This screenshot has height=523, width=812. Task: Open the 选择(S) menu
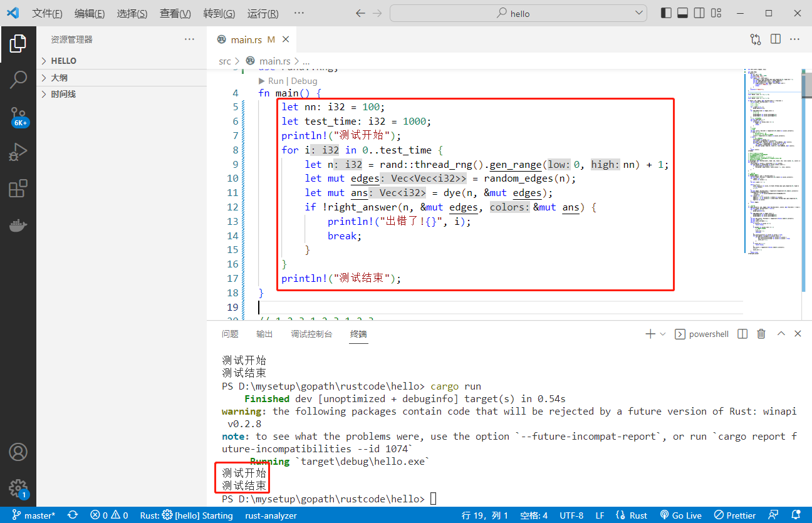[132, 13]
